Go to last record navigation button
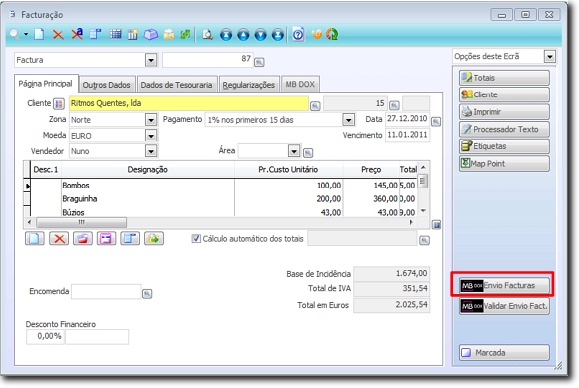 [278, 35]
